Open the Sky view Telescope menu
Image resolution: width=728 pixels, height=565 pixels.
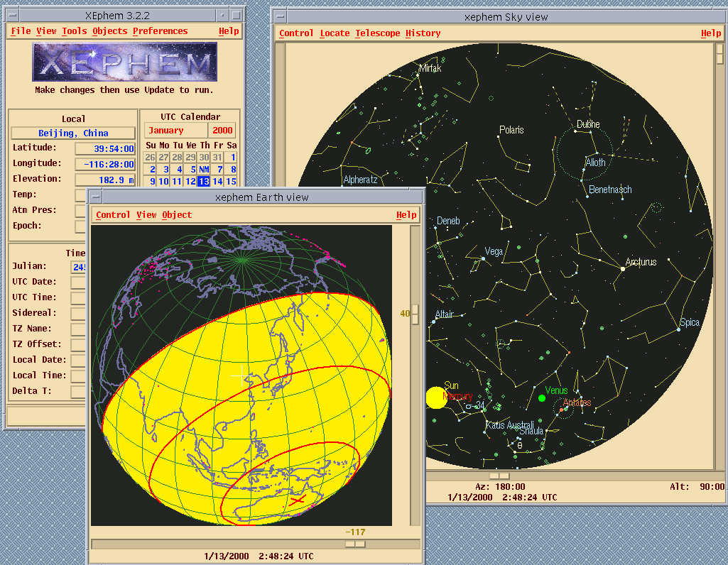tap(377, 33)
